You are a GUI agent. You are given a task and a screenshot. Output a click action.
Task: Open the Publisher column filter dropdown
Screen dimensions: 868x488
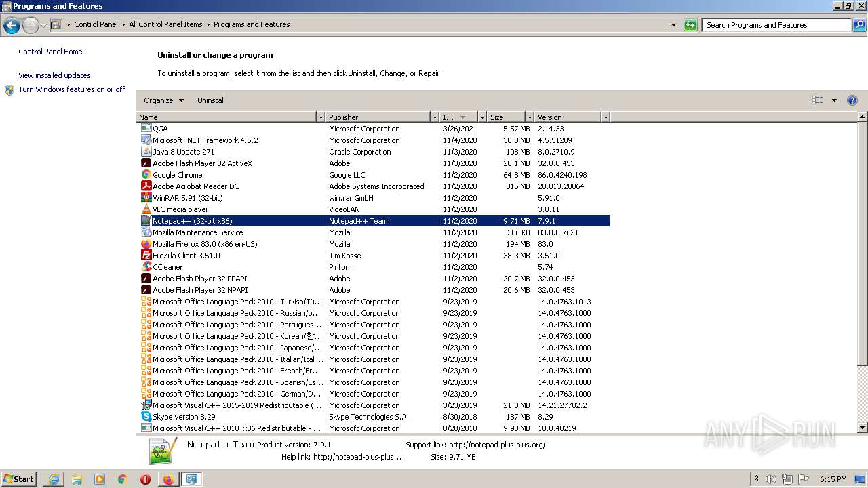(435, 117)
